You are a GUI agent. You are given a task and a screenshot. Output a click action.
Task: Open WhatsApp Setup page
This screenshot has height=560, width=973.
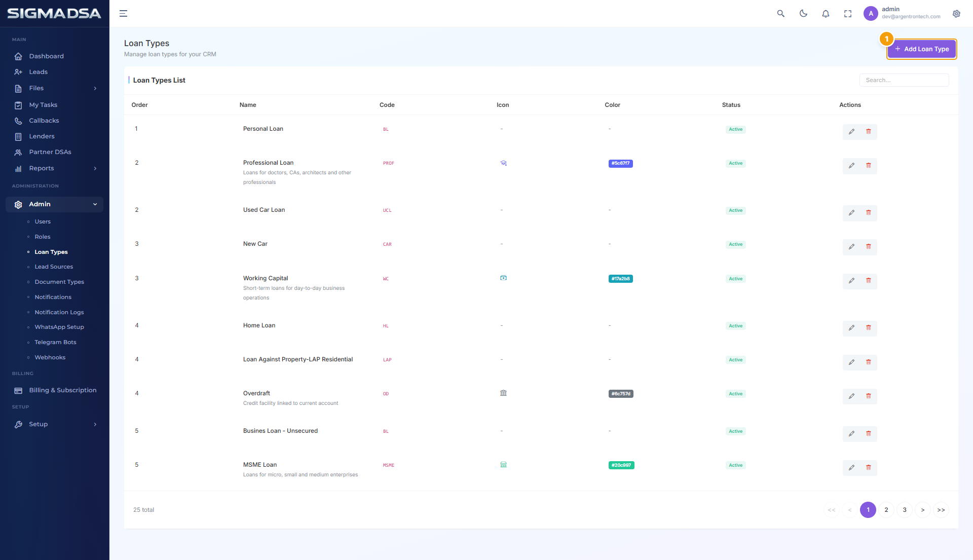tap(59, 327)
